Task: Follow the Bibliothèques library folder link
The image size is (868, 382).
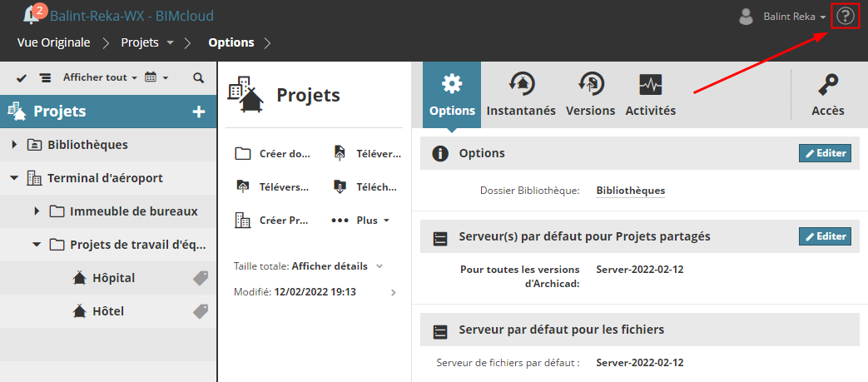Action: tap(630, 191)
